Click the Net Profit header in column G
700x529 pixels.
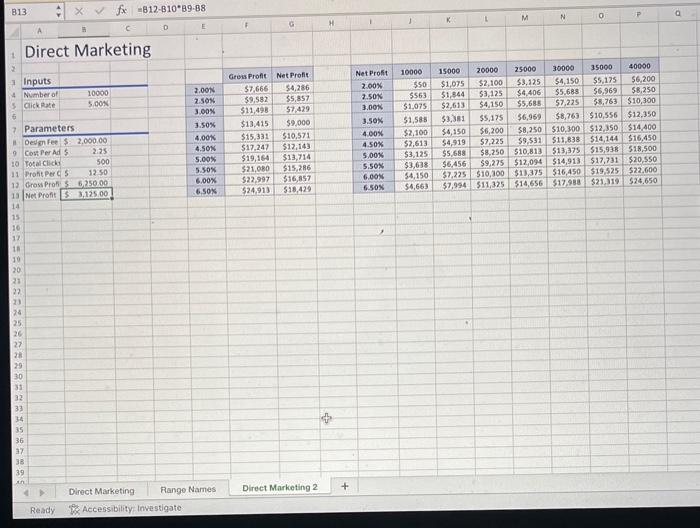click(292, 75)
